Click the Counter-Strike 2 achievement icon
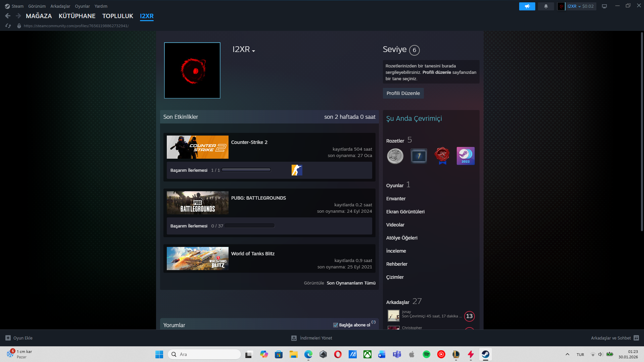The height and width of the screenshot is (362, 644). point(297,170)
